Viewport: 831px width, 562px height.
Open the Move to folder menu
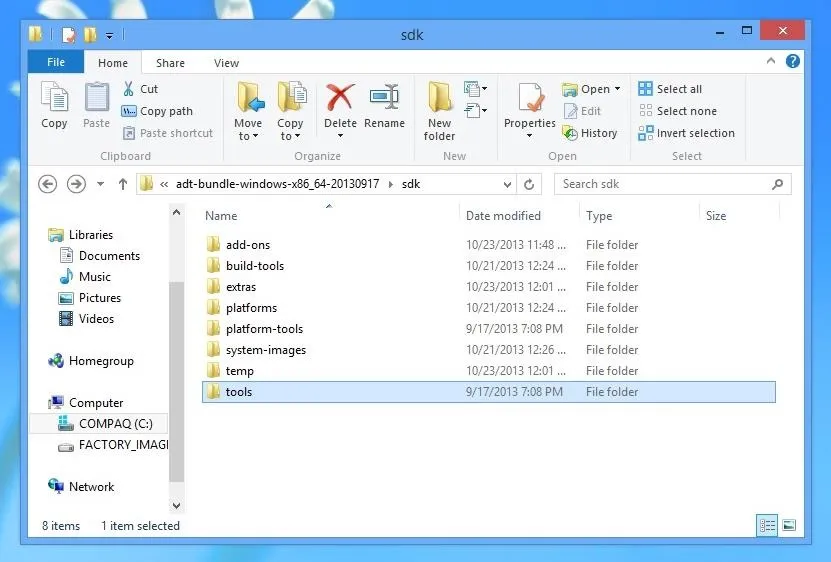click(x=248, y=111)
